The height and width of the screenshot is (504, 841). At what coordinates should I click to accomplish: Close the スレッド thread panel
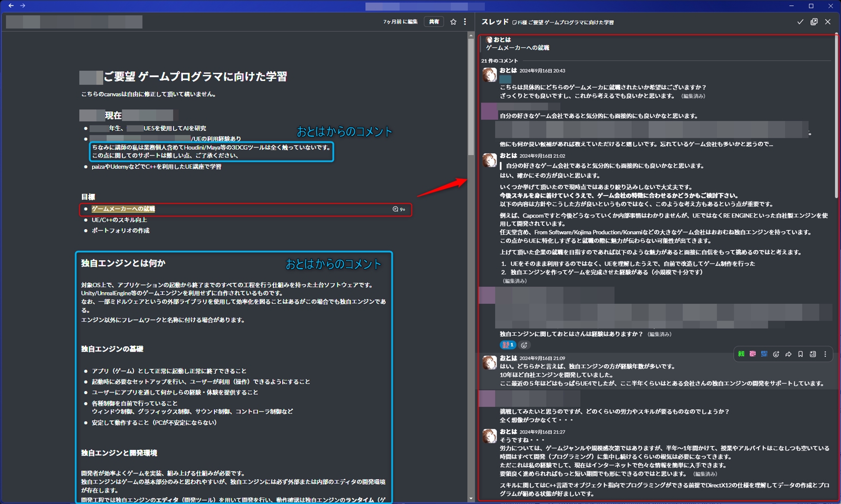pyautogui.click(x=828, y=22)
